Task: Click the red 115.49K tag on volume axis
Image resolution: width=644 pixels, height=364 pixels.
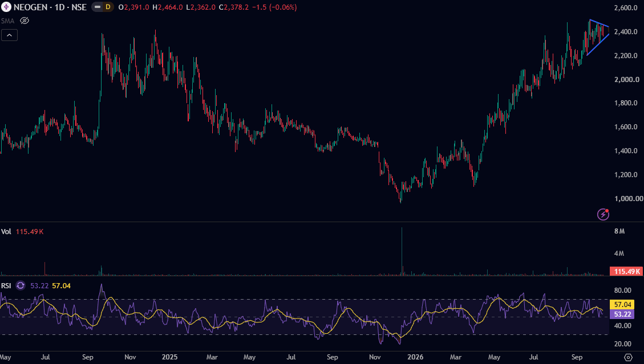Action: [627, 271]
